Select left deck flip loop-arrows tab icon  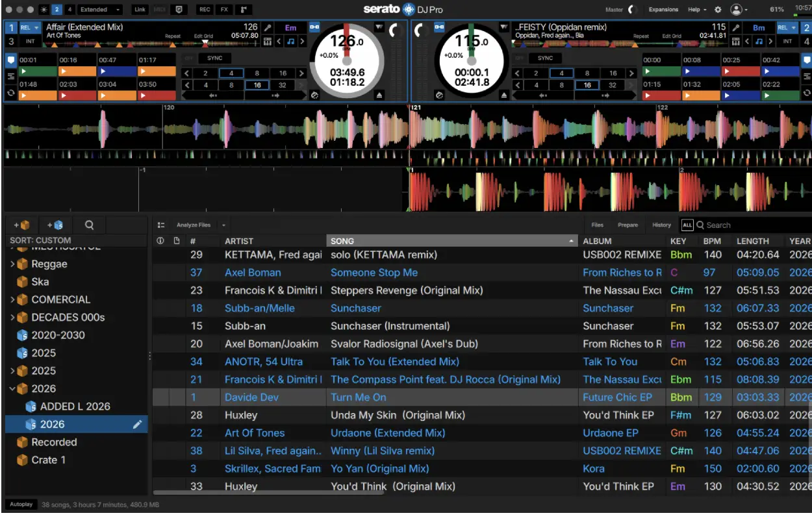click(10, 94)
